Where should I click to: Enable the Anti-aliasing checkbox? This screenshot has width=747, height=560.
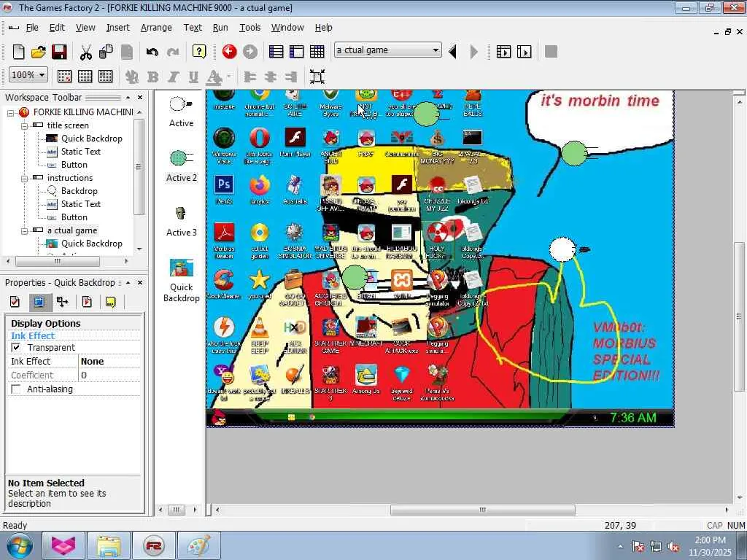(x=16, y=389)
